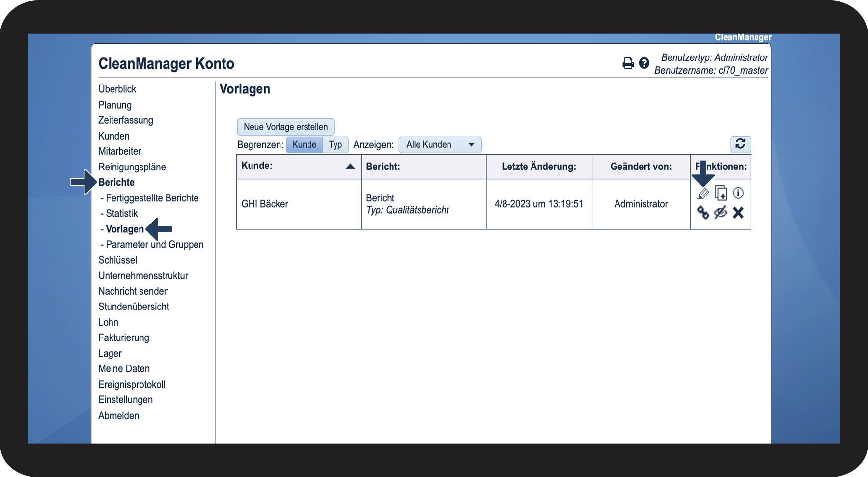Open the Statistik submenu item
The height and width of the screenshot is (477, 868).
[x=121, y=214]
